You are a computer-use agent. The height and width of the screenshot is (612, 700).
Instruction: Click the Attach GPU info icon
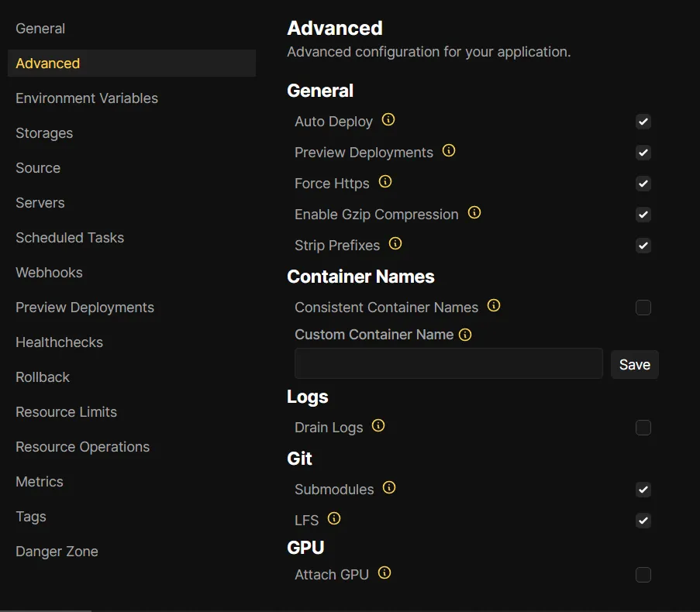384,573
